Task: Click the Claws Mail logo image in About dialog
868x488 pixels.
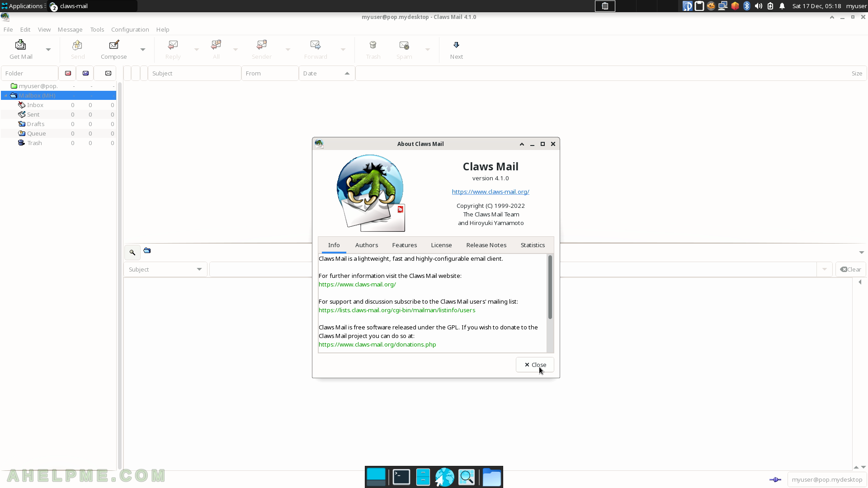Action: (x=371, y=193)
